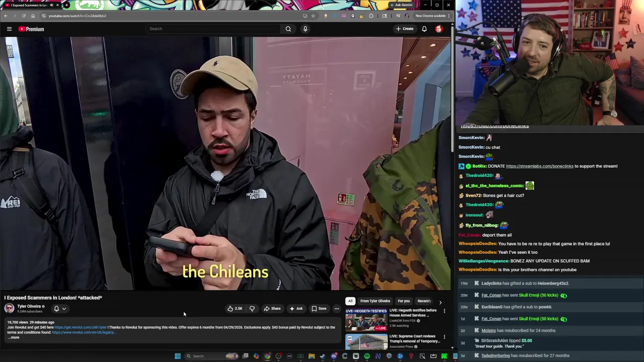Image resolution: width=644 pixels, height=362 pixels.
Task: Click chat username WhoopsieDoodles asking about brothers channel
Action: pyautogui.click(x=477, y=269)
